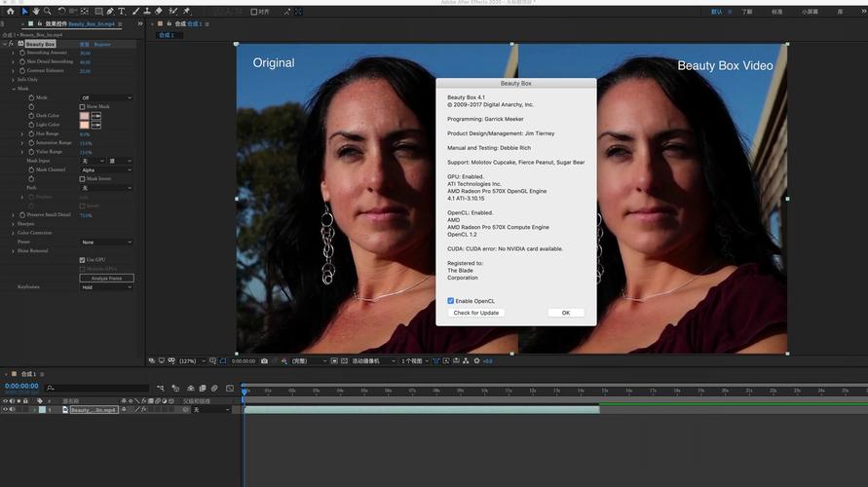Select timeline composition tab
This screenshot has height=487, width=868.
(x=28, y=374)
